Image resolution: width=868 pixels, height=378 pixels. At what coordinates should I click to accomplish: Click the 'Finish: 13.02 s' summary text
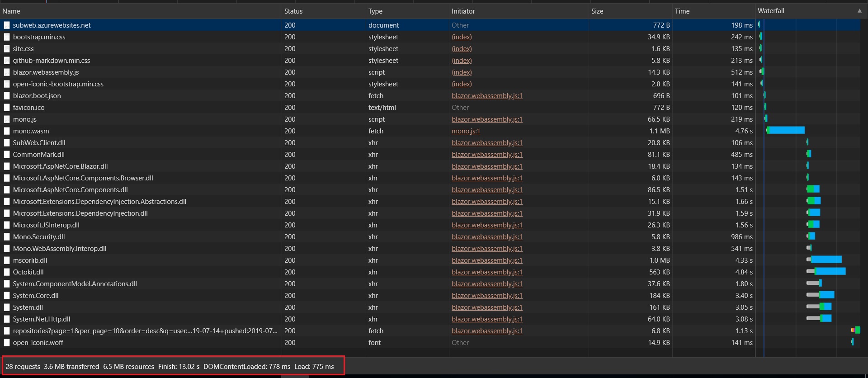179,367
